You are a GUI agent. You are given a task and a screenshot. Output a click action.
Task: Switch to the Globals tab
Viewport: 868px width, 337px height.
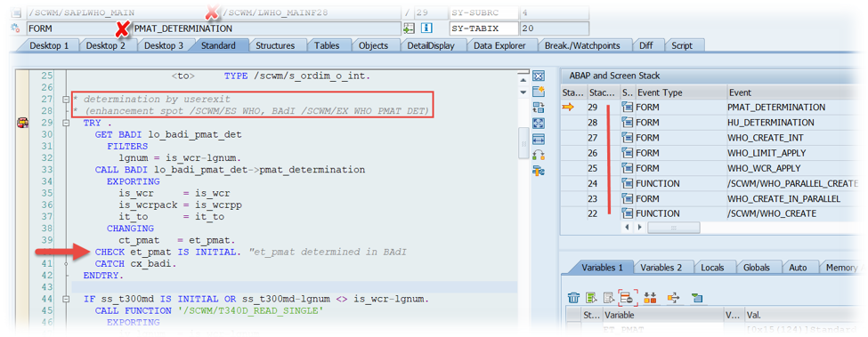coord(757,268)
